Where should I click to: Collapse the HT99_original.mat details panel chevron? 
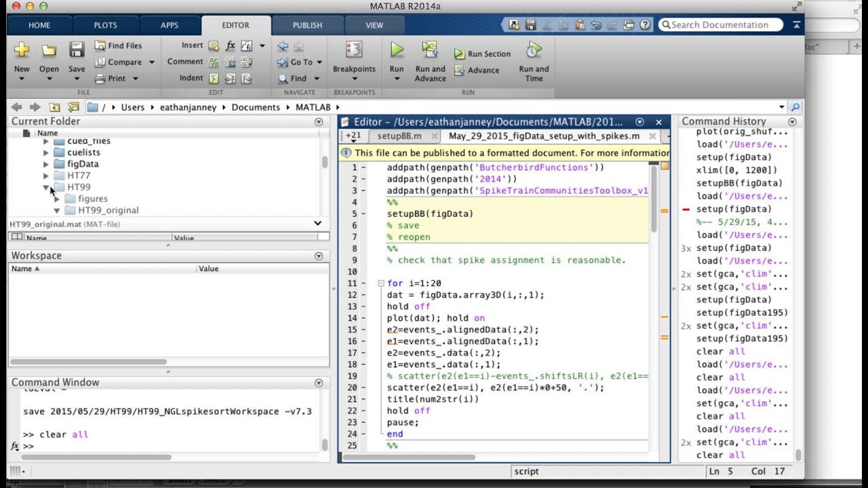pos(317,224)
